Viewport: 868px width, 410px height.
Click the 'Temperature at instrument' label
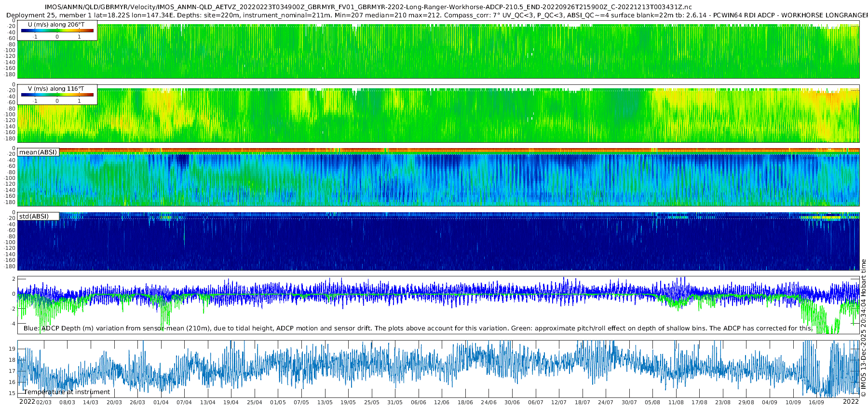67,392
